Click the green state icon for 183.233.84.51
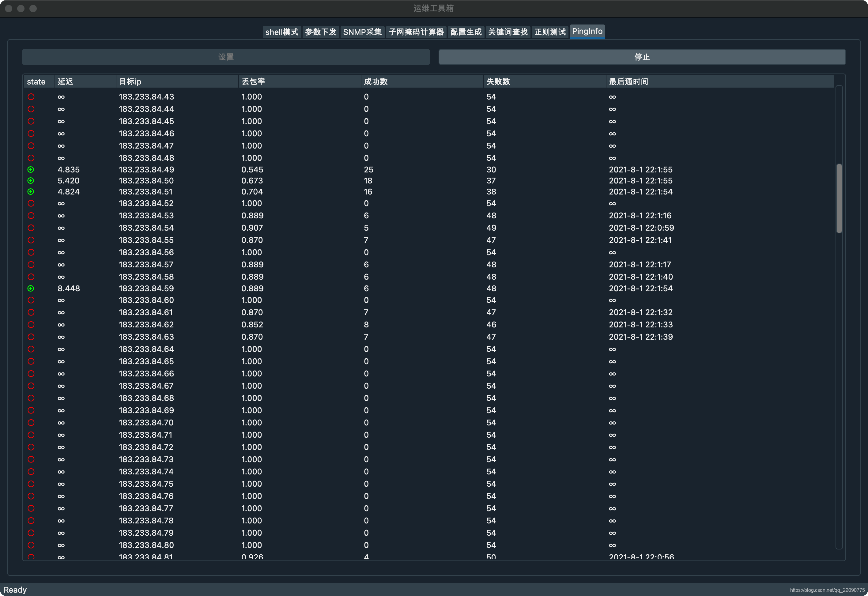The image size is (868, 596). tap(31, 192)
